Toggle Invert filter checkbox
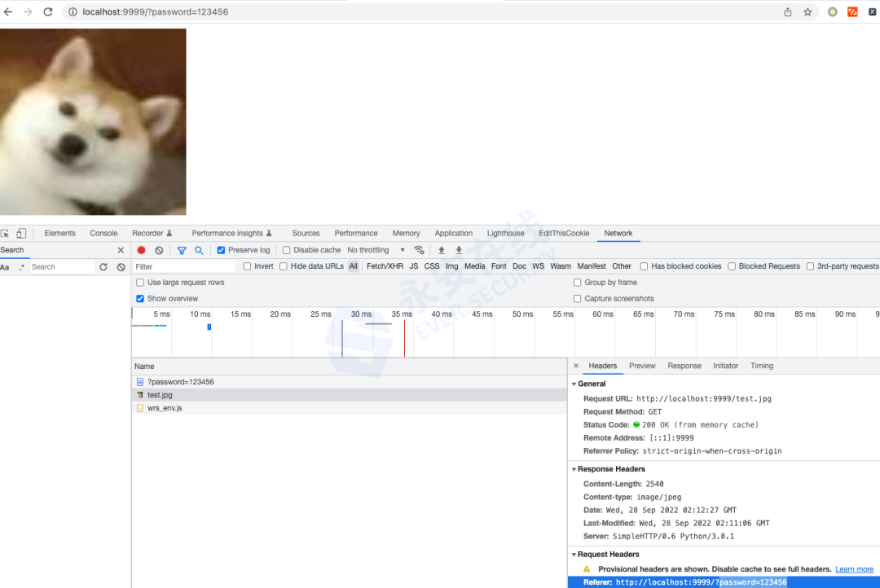 click(x=247, y=266)
